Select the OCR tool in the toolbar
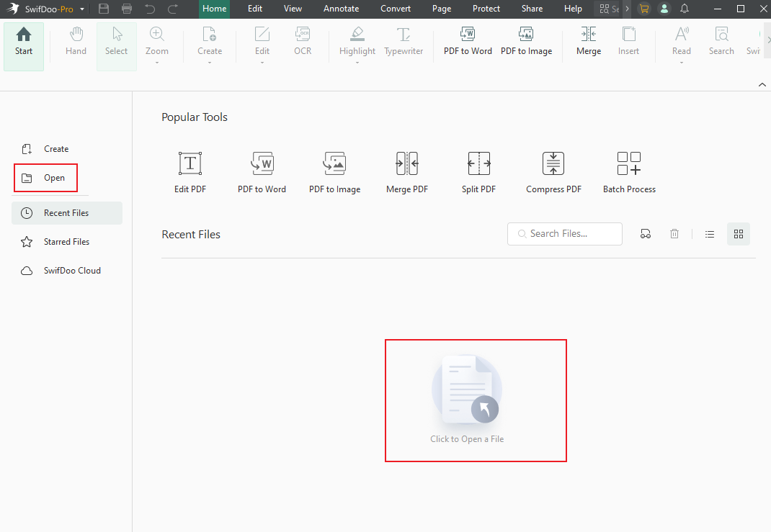771x532 pixels. tap(302, 43)
